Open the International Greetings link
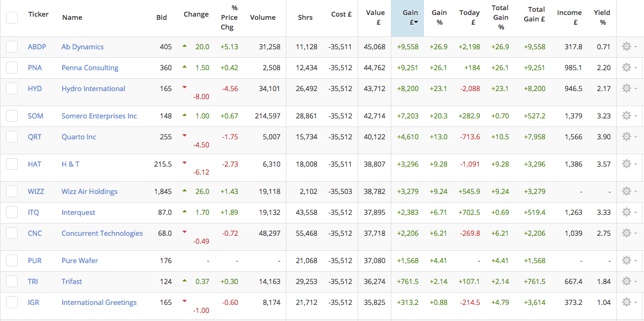 (x=99, y=302)
